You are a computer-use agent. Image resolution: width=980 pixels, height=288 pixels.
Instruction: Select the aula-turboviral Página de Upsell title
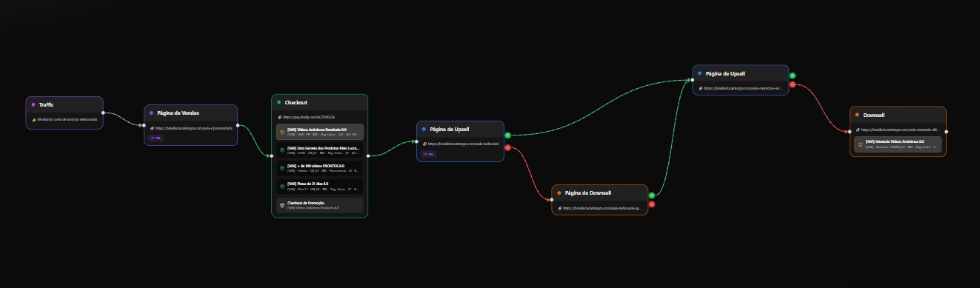450,129
